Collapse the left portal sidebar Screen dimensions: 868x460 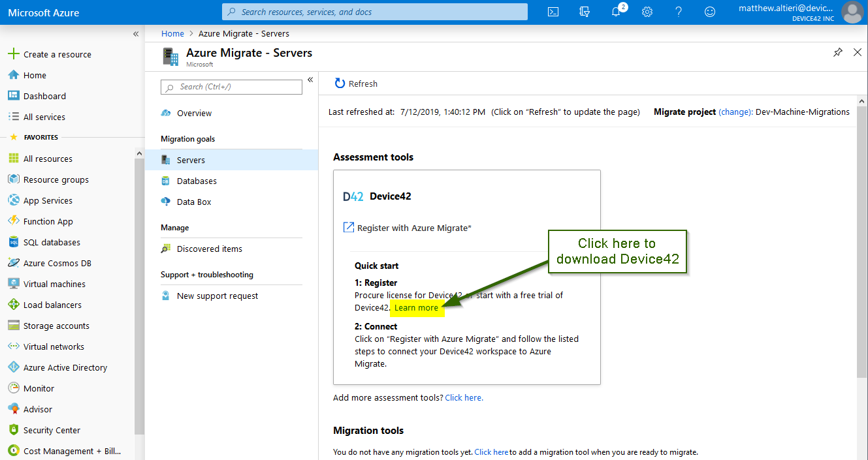click(136, 34)
